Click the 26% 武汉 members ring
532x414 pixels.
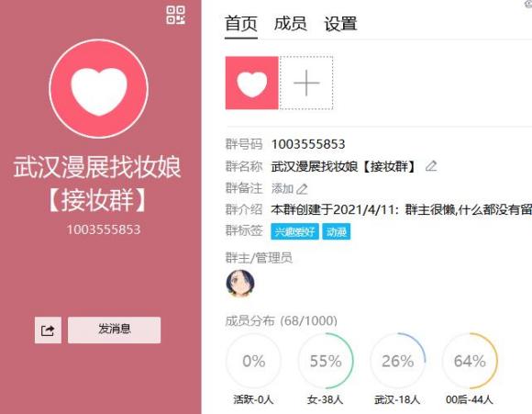398,361
